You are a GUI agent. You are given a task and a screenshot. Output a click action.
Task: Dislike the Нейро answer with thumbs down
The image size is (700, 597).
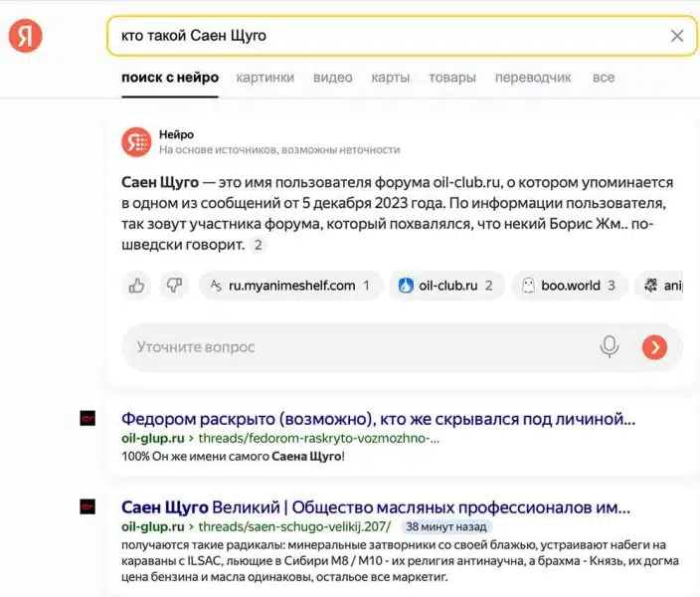point(174,286)
